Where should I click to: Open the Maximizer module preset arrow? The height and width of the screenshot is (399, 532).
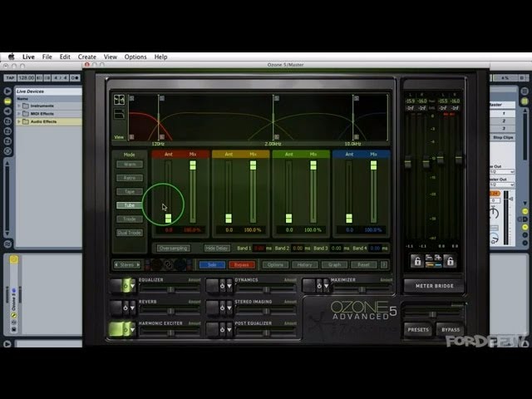326,286
